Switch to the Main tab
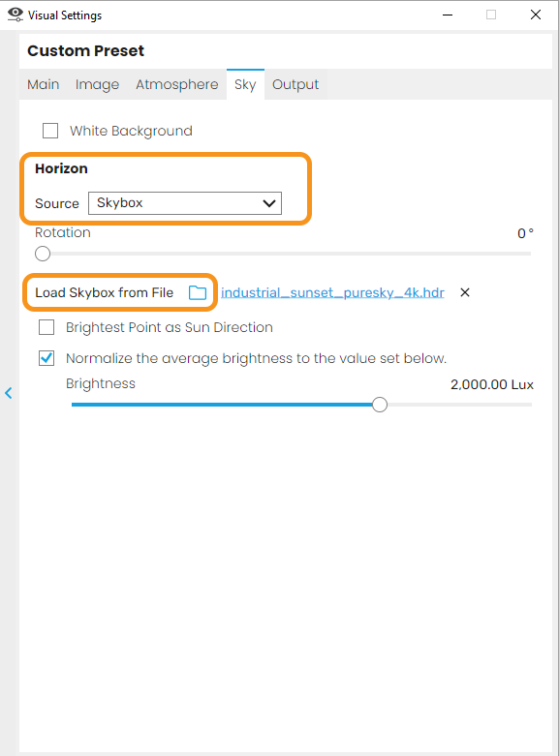Viewport: 559px width, 756px height. (x=43, y=84)
